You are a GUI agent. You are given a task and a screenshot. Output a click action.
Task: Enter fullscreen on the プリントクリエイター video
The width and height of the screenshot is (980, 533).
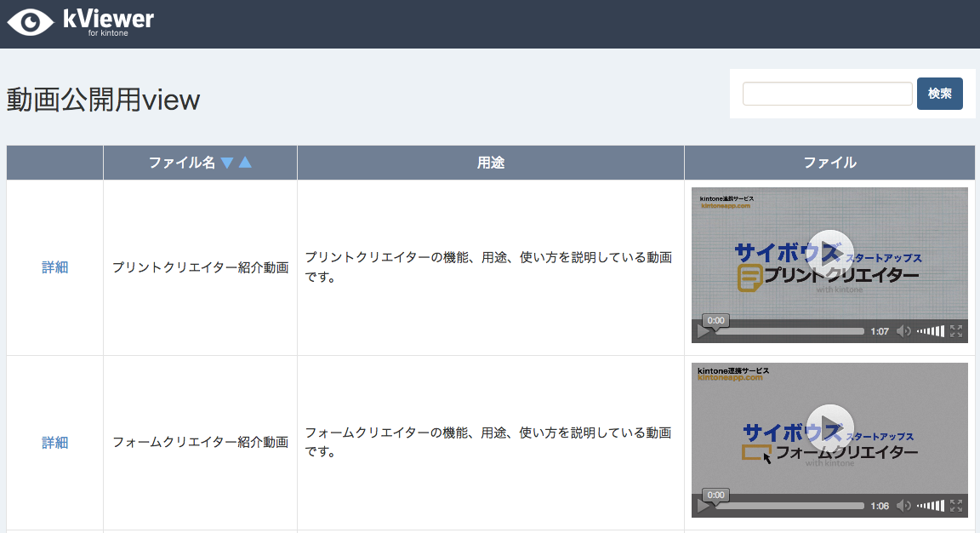[x=956, y=331]
